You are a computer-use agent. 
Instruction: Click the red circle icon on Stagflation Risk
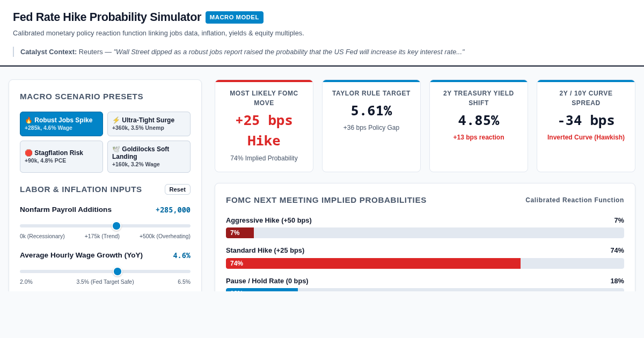(28, 153)
